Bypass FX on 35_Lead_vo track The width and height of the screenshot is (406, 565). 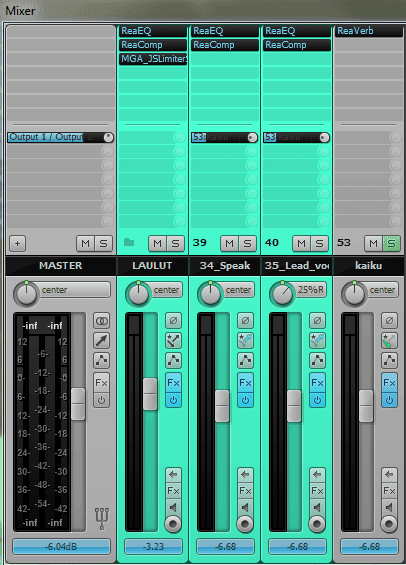(317, 400)
